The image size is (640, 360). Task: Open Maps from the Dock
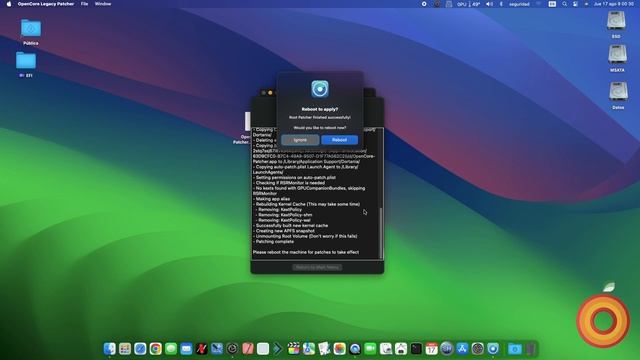point(309,349)
